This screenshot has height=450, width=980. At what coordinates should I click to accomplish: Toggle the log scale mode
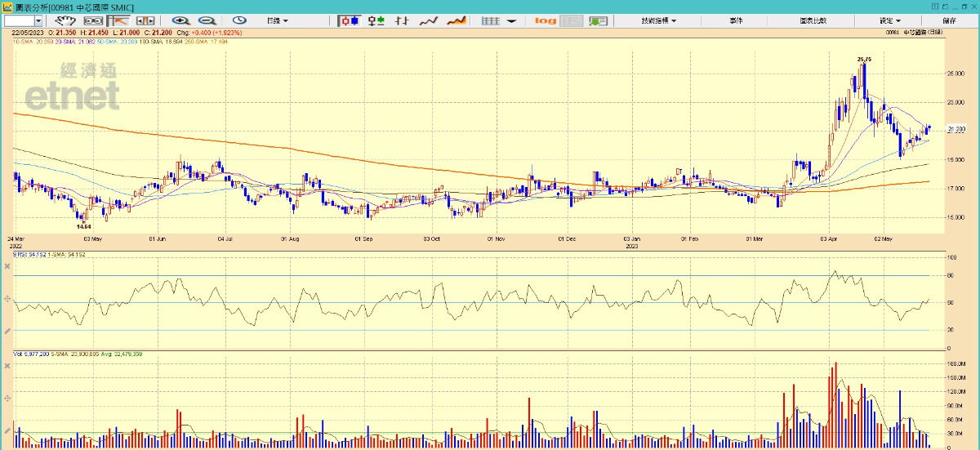[x=546, y=20]
